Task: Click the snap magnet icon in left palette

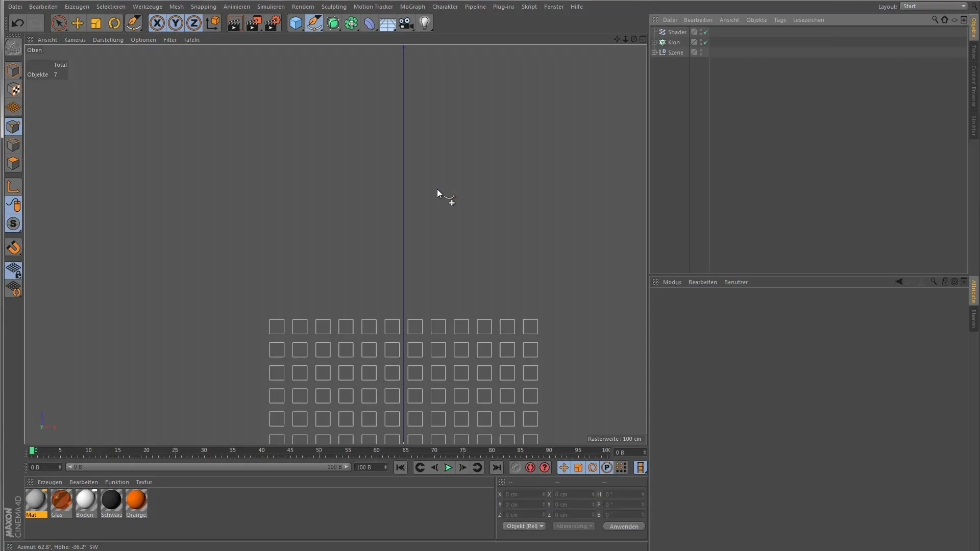Action: [x=13, y=247]
